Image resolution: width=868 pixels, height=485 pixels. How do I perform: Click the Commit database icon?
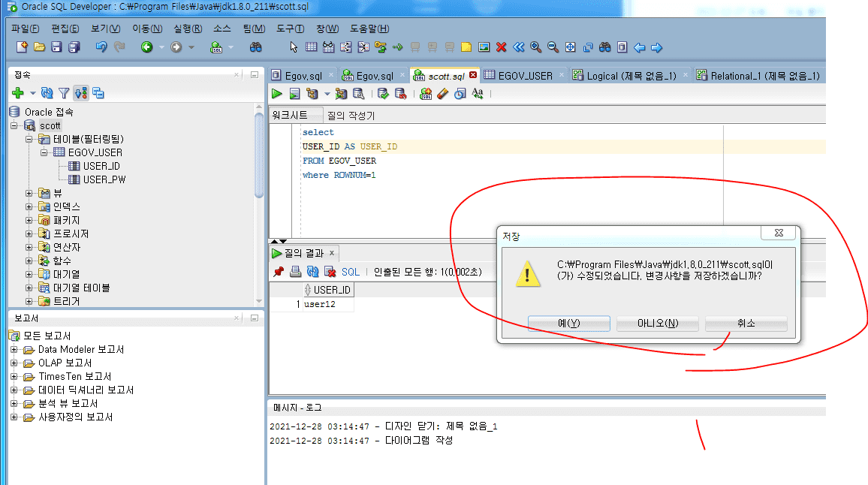pyautogui.click(x=382, y=94)
